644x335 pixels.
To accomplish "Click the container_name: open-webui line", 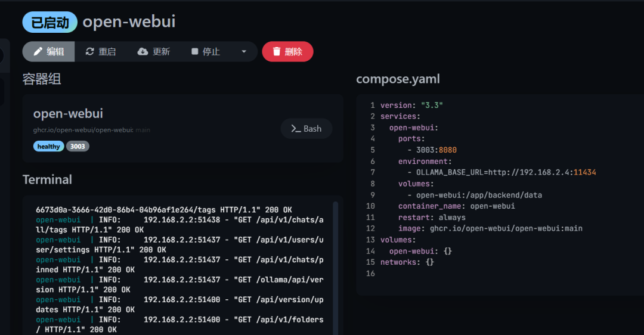I will click(x=457, y=206).
